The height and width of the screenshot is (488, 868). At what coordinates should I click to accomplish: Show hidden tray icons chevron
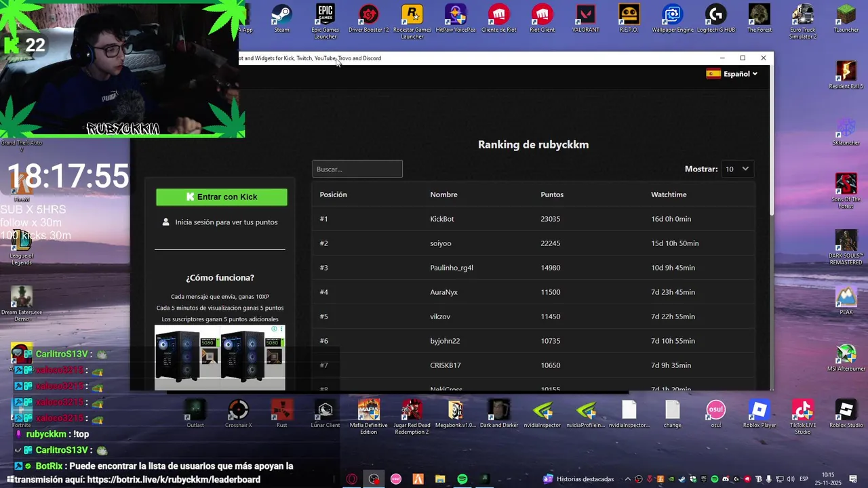(627, 479)
